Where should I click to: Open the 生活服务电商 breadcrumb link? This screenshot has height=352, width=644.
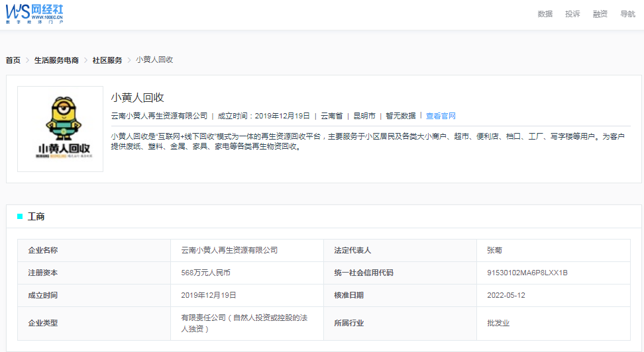56,60
